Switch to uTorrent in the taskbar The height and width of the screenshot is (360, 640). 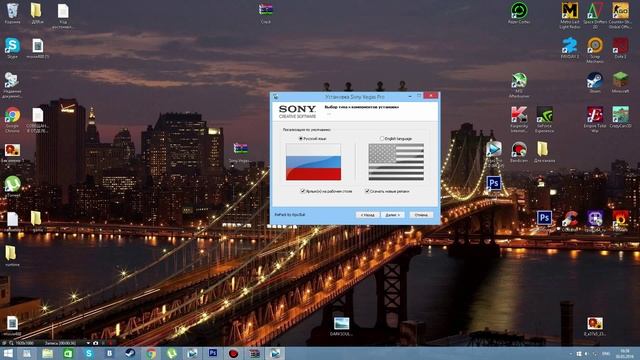click(171, 353)
